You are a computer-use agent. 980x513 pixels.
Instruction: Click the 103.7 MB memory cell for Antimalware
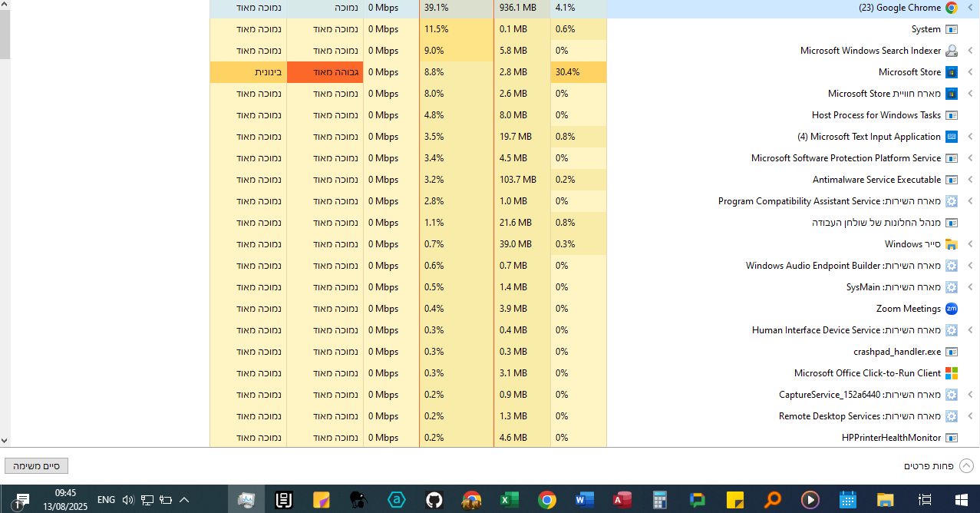[x=522, y=180]
